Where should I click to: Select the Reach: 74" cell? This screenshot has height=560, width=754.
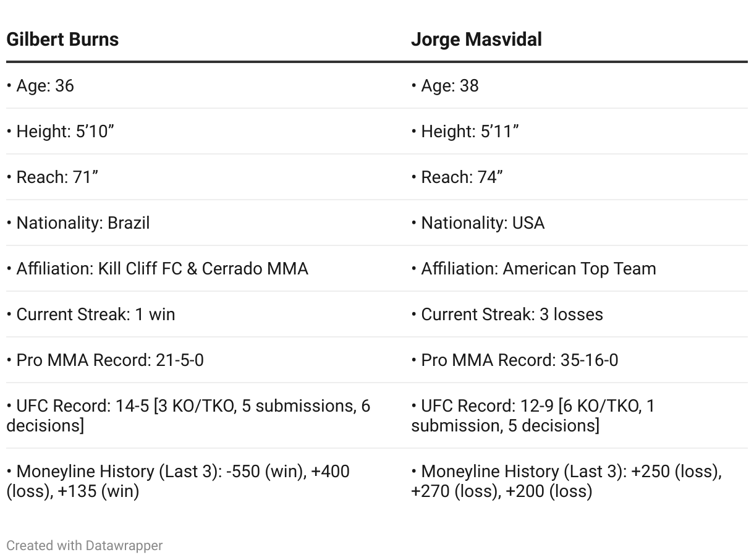pos(579,177)
